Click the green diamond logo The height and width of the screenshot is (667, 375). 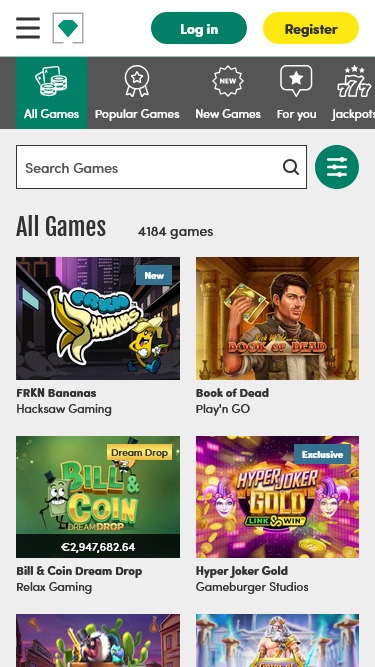(68, 28)
